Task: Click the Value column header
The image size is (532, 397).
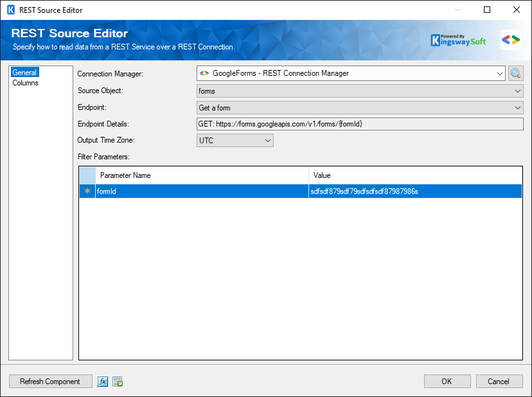Action: click(x=415, y=175)
